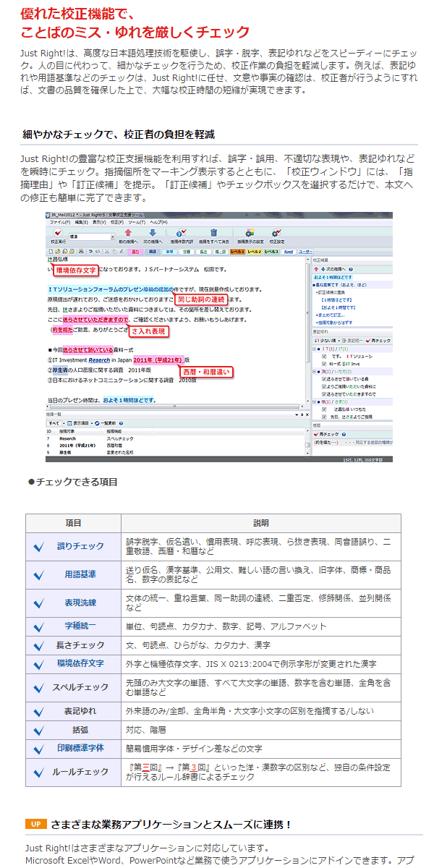Viewport: 434px width, 868px height.
Task: Select the レベル2 yellow filter button
Action: (254, 252)
